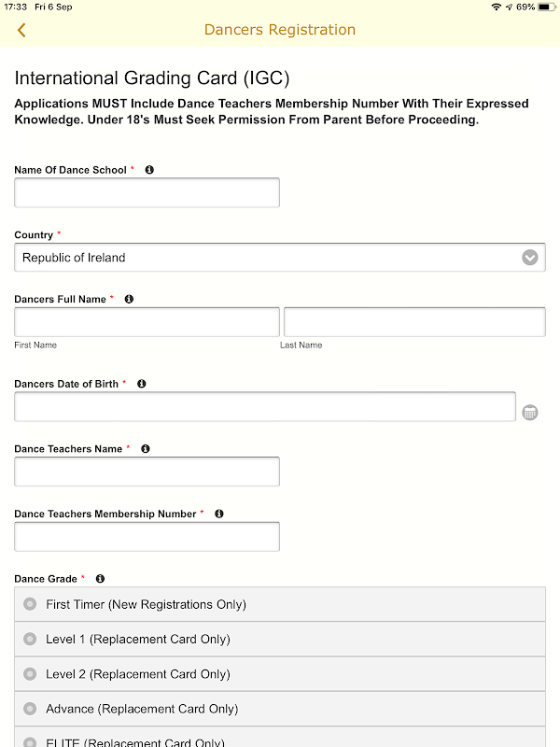560x747 pixels.
Task: Show info for Dancers Full Name
Action: [129, 299]
